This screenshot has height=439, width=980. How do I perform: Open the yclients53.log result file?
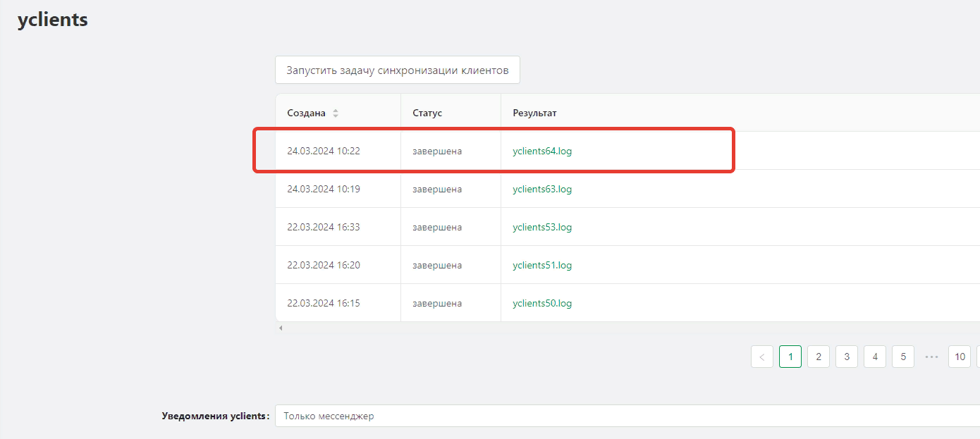coord(542,227)
